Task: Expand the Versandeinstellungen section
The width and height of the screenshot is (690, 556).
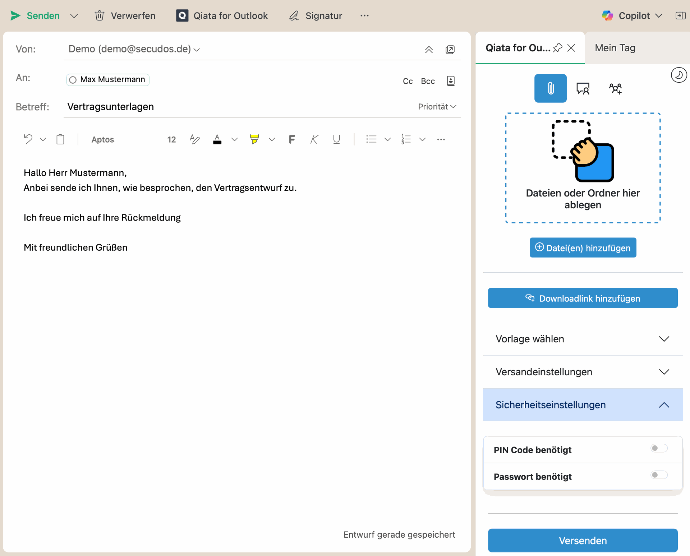Action: coord(585,372)
